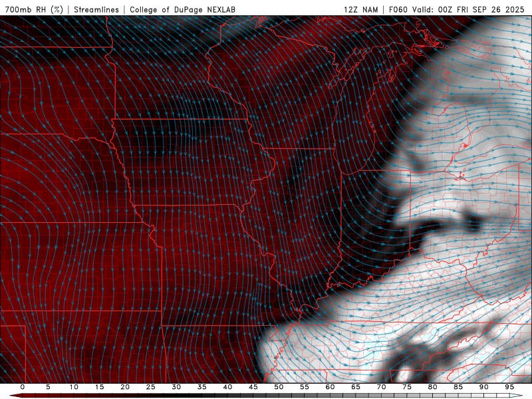532x399 pixels.
Task: Click the "50" color scale label
Action: point(279,387)
